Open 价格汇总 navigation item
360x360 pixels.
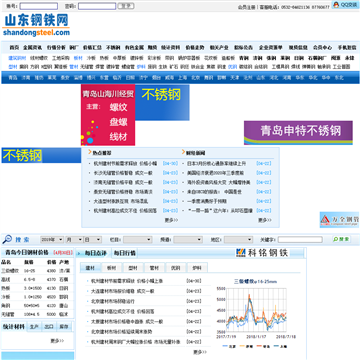92,47
